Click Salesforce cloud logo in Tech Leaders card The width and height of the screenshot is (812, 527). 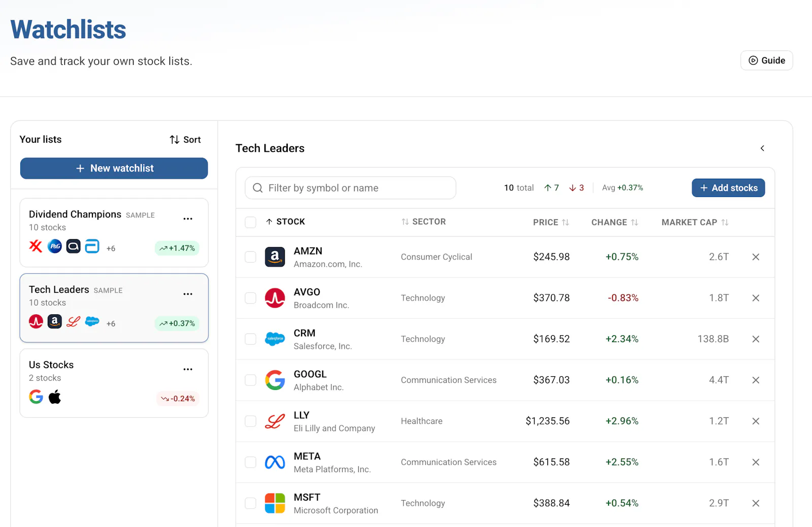[x=92, y=321]
